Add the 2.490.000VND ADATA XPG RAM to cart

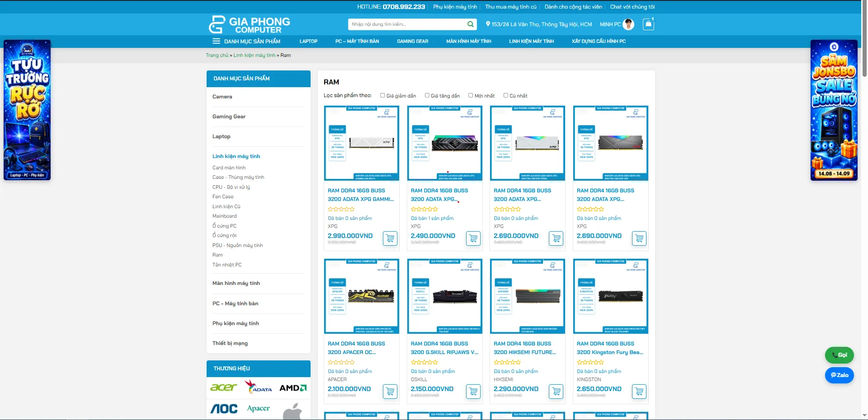tap(473, 238)
